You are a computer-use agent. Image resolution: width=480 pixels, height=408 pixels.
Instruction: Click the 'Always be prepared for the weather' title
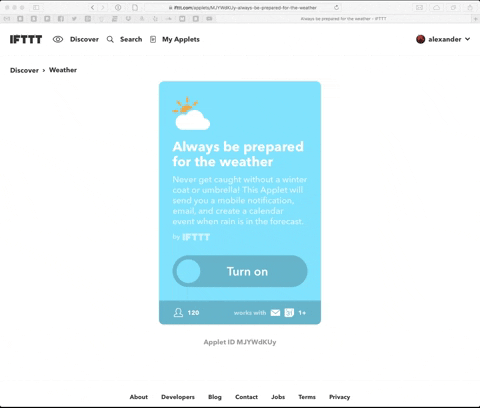point(238,154)
